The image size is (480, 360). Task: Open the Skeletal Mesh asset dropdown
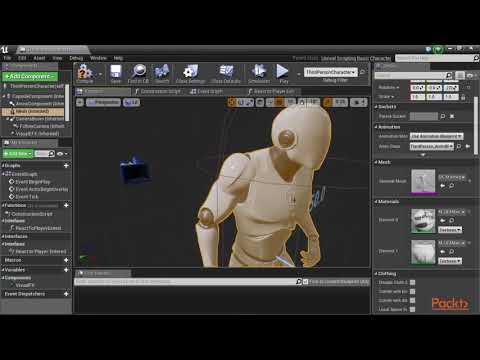coord(452,177)
